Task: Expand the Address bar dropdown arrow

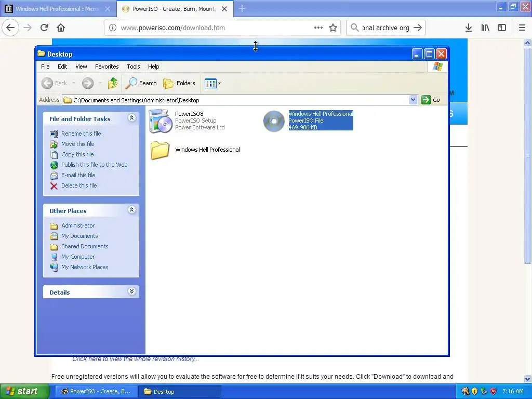Action: pos(413,100)
